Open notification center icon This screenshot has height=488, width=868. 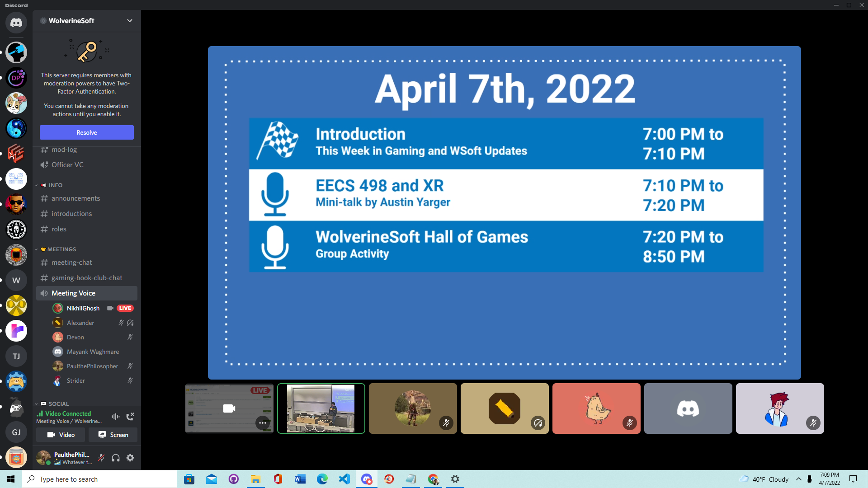tap(853, 479)
